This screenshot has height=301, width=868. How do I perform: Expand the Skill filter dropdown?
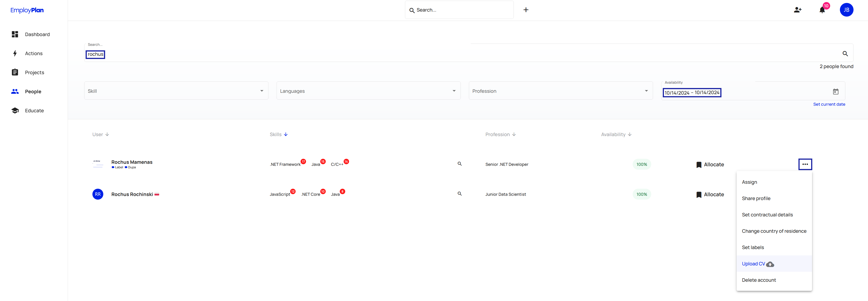[176, 91]
